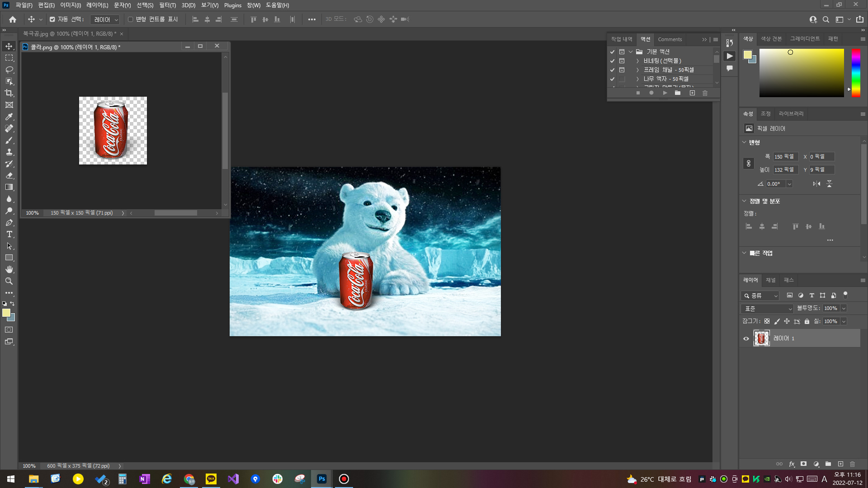This screenshot has height=488, width=868.
Task: Collapse the 기본 액션 folder
Action: click(631, 52)
